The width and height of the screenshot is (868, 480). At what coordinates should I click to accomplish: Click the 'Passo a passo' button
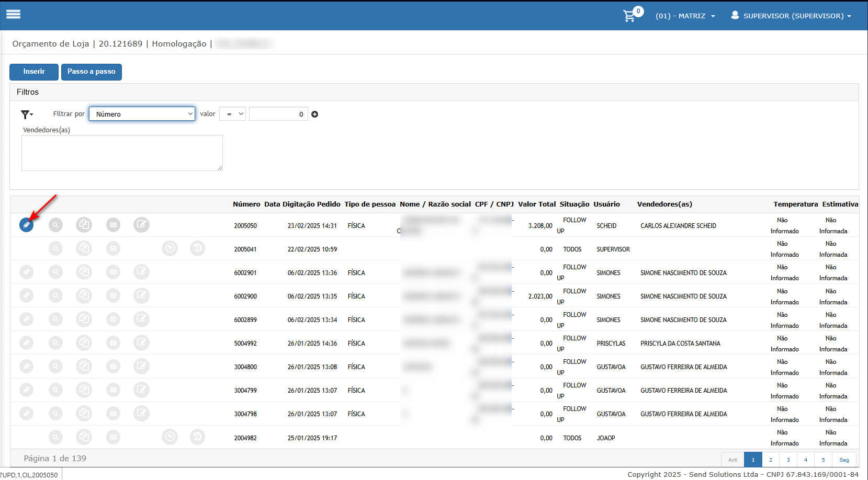pos(92,72)
